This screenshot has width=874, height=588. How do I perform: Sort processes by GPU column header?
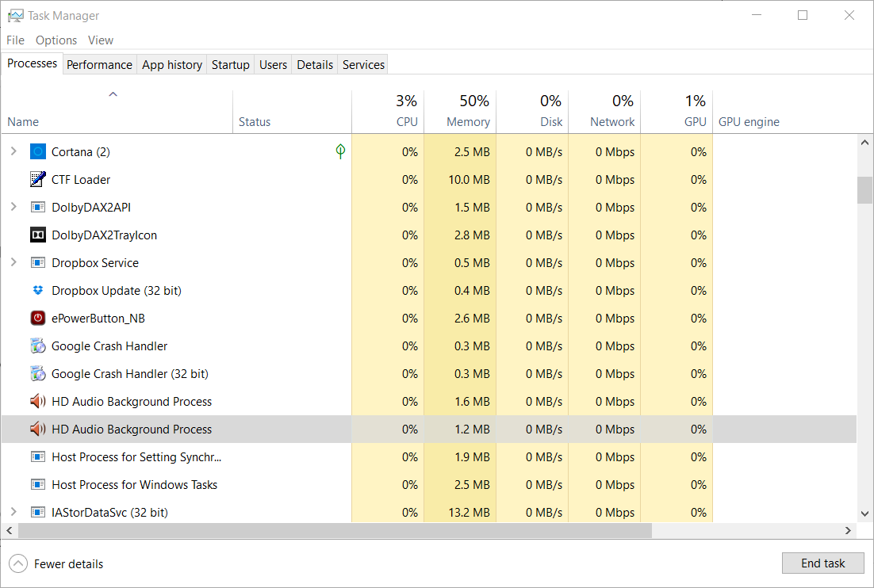pyautogui.click(x=677, y=112)
